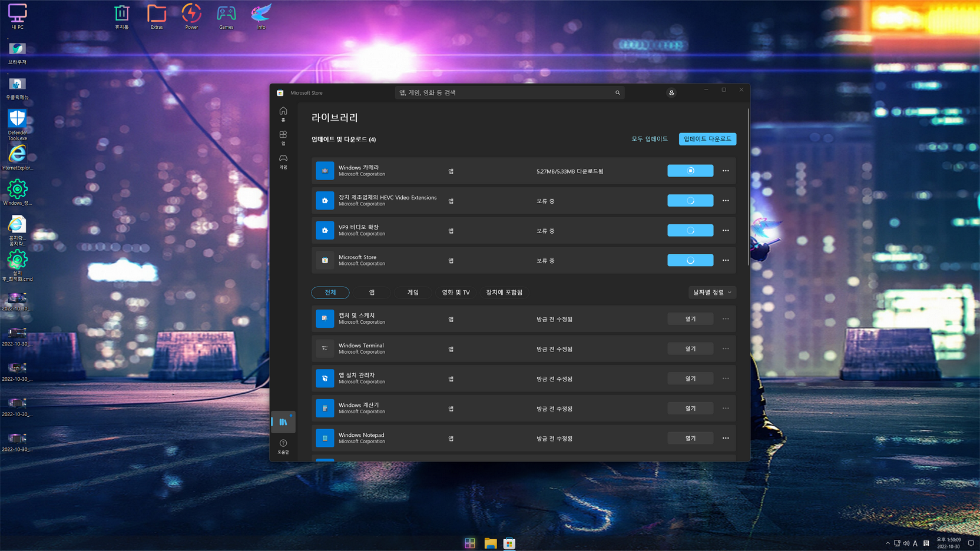Click the taskbar clock and date
This screenshot has height=551, width=980.
[949, 543]
